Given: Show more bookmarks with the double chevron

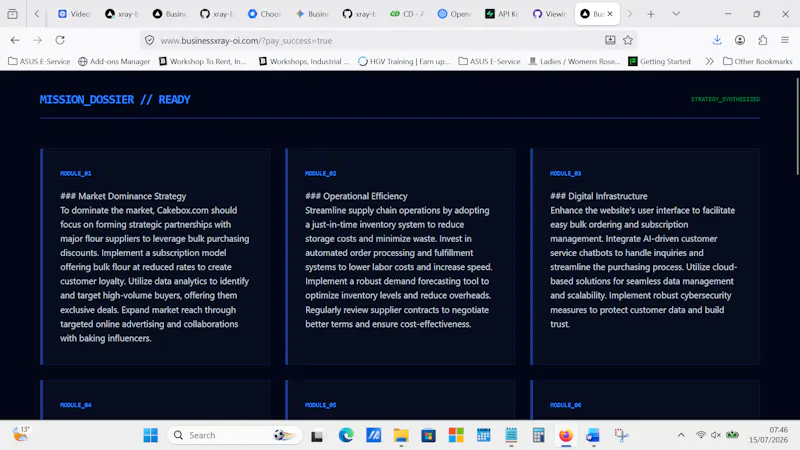Looking at the screenshot, I should click(x=709, y=61).
